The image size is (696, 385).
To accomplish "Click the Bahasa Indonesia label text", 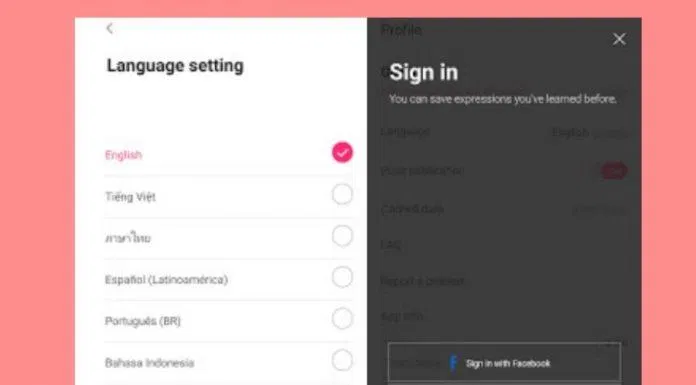I will tap(150, 363).
